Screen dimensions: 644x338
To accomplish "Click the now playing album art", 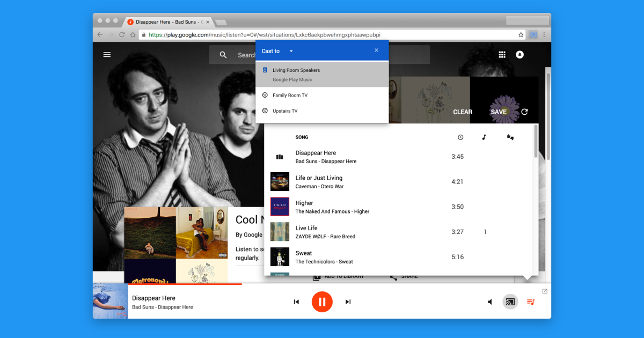I will pos(111,301).
